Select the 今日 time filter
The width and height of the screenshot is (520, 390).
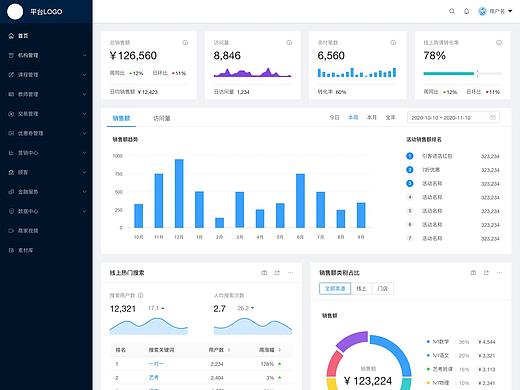(x=334, y=118)
